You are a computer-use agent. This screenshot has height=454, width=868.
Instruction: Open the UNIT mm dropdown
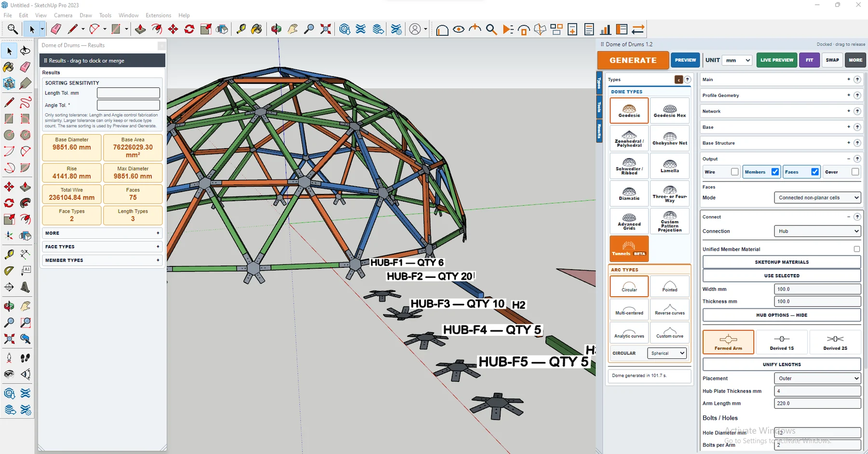[x=738, y=60]
